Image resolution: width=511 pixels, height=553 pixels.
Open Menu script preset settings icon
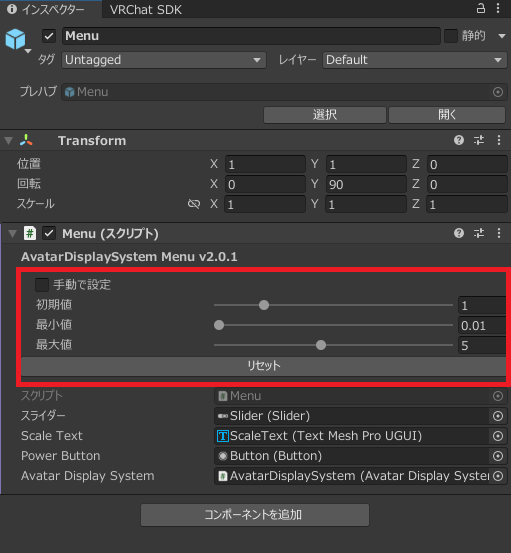pyautogui.click(x=479, y=233)
